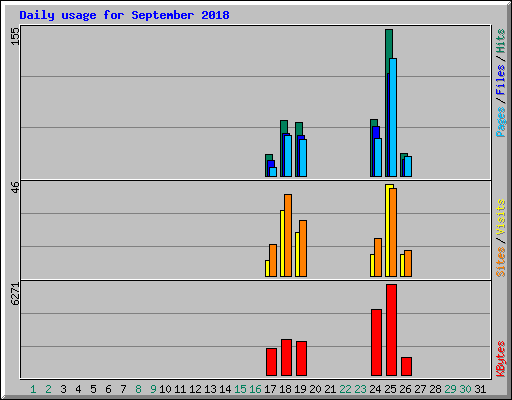This screenshot has width=512, height=400.
Task: Select the red KBytes bar for day 18
Action: (286, 357)
